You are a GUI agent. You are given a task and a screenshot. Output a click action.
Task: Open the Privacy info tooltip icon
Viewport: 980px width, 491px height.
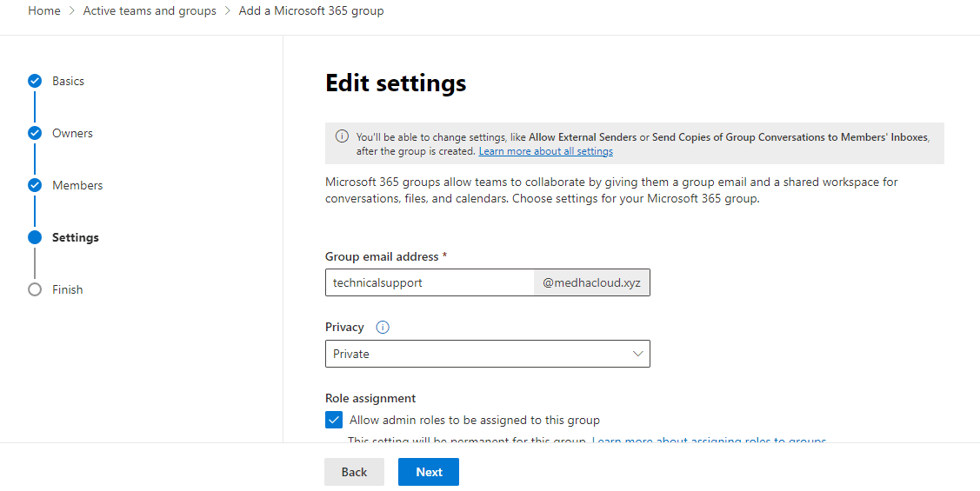(383, 328)
